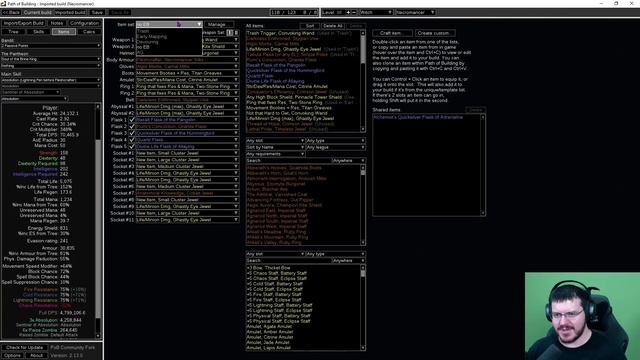The width and height of the screenshot is (640, 360).
Task: Open Soul of the Brine King dropdown
Action: tap(51, 59)
